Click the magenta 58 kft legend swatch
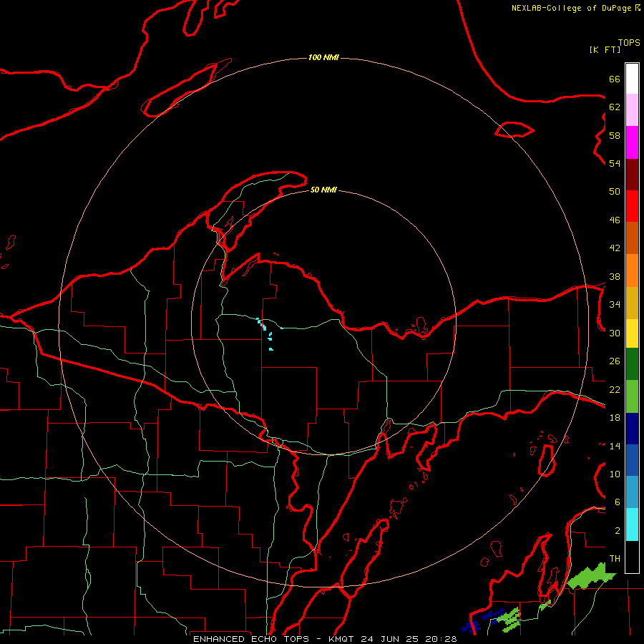 (x=632, y=142)
